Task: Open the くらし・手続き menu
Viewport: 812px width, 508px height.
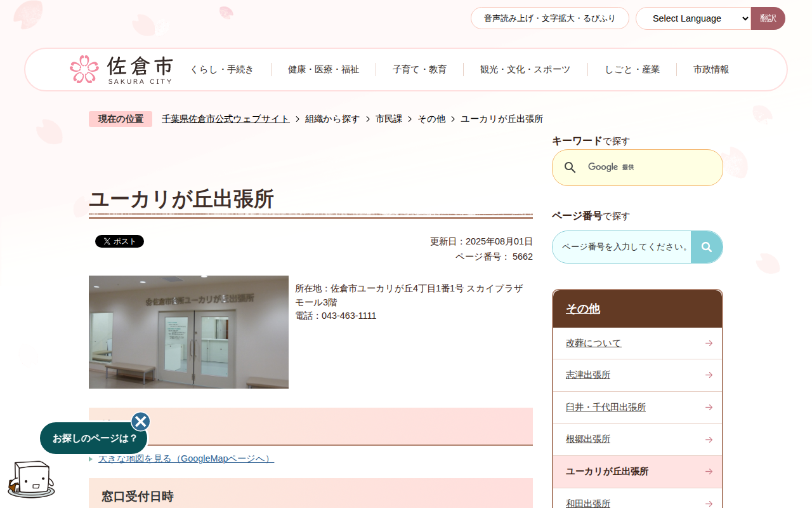Action: pyautogui.click(x=222, y=69)
